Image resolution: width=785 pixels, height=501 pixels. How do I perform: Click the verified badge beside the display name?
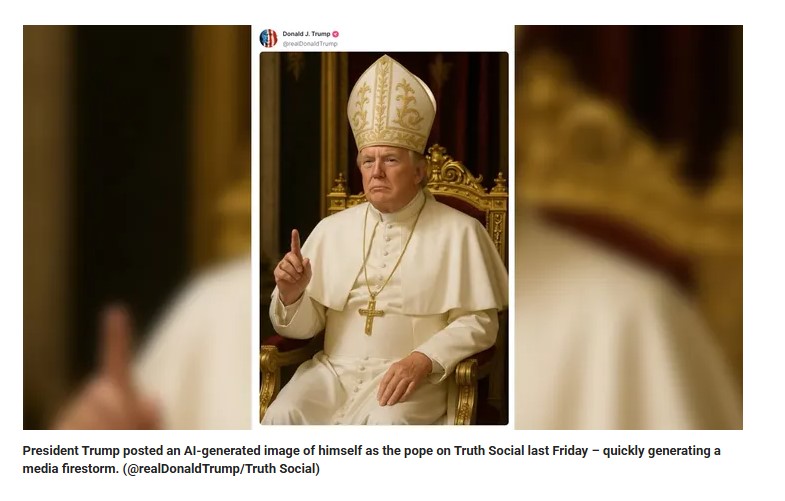(x=335, y=34)
